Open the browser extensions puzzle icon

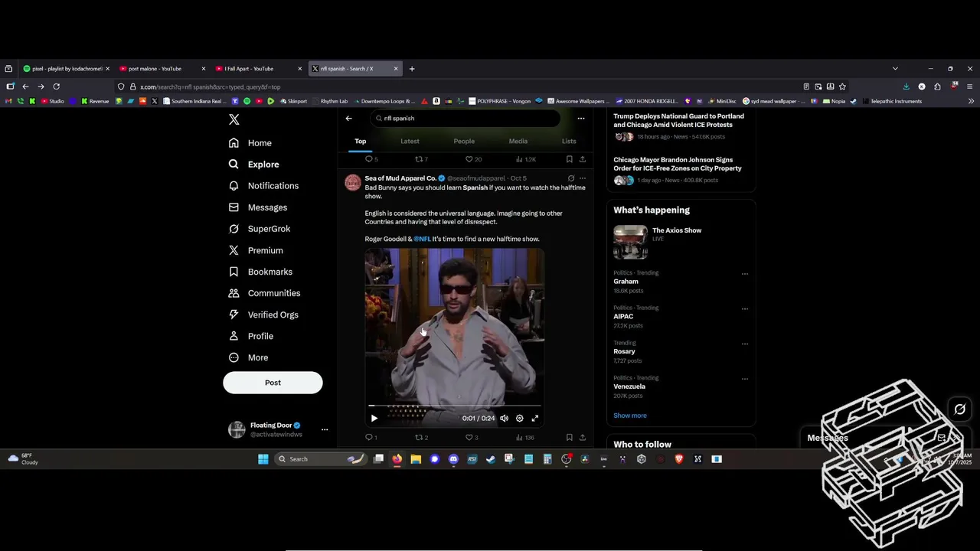(938, 86)
